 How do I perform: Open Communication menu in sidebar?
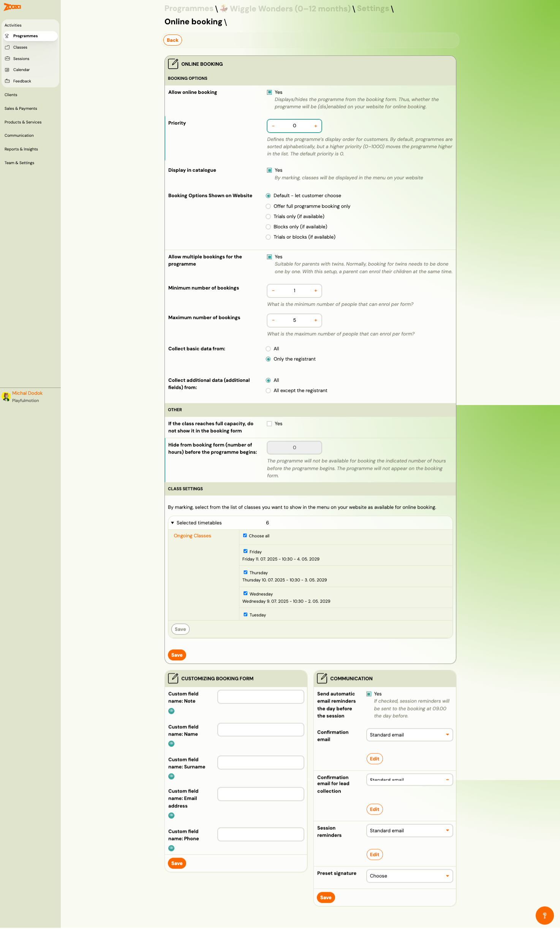point(19,136)
